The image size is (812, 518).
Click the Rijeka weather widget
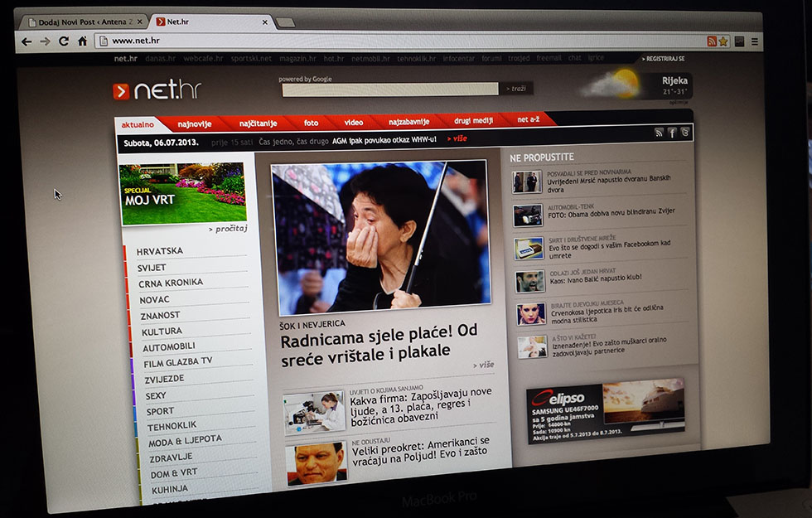coord(638,86)
